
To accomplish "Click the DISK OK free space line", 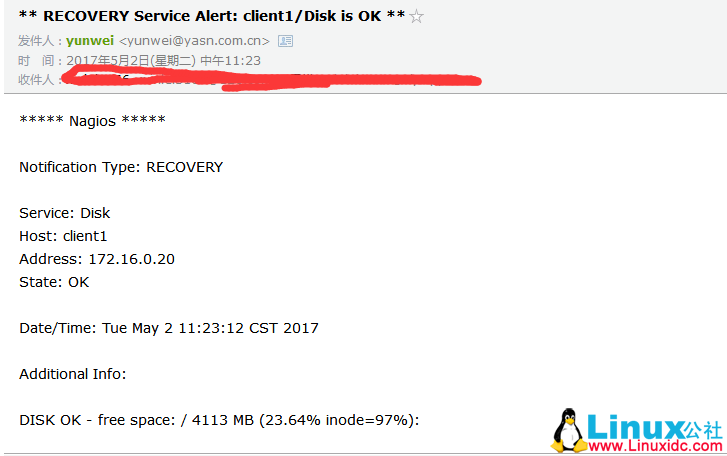I will click(219, 420).
